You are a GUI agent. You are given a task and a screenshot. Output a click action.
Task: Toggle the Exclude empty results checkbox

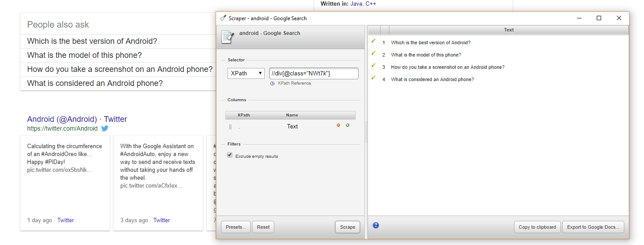[x=230, y=155]
